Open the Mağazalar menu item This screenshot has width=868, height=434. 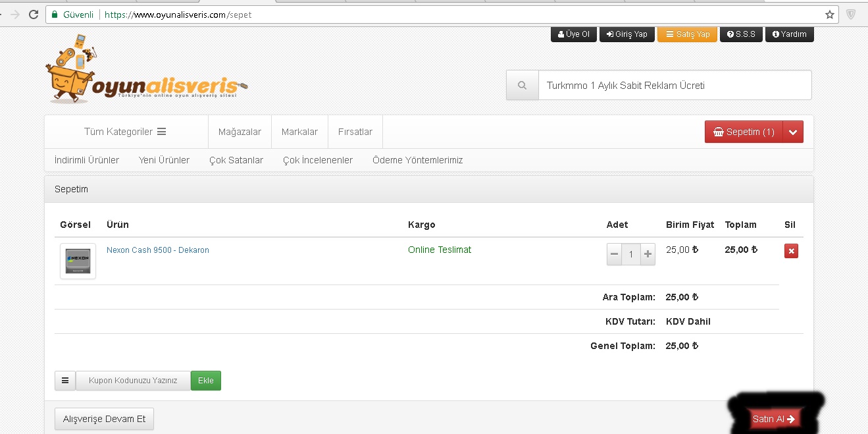(x=240, y=132)
